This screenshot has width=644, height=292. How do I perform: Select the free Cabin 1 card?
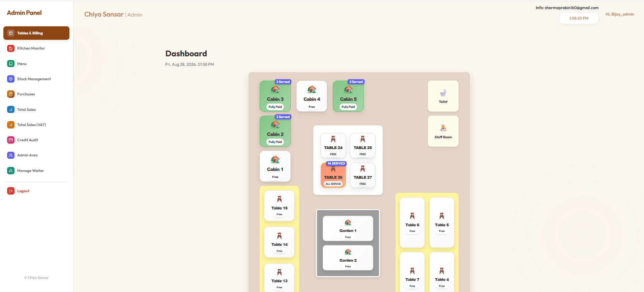pos(275,166)
